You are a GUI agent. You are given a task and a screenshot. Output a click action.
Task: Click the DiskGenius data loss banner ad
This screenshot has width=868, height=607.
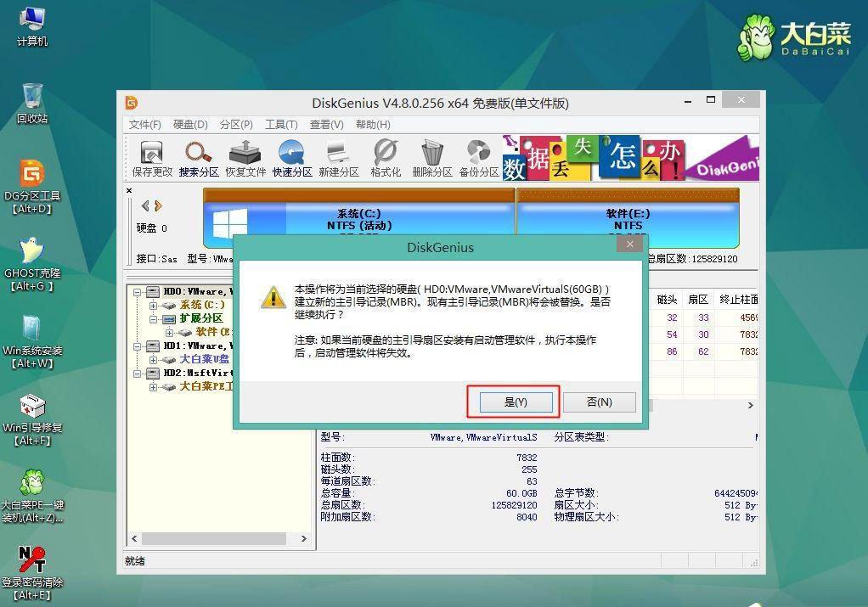click(630, 158)
